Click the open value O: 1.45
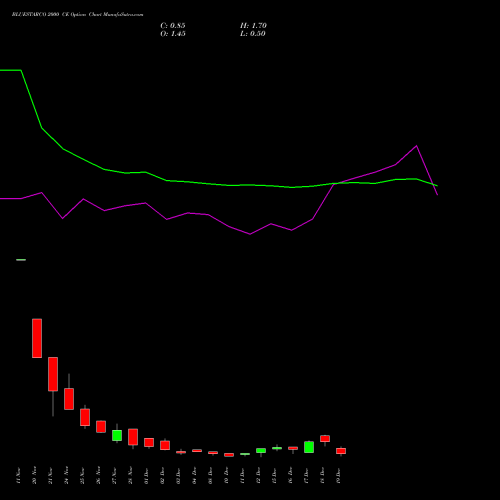 pyautogui.click(x=173, y=34)
